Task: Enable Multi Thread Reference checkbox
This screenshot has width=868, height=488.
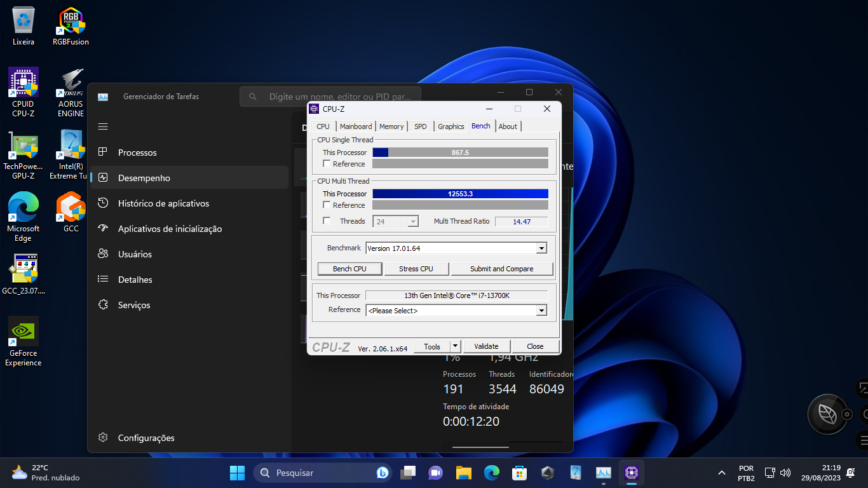Action: pos(327,205)
